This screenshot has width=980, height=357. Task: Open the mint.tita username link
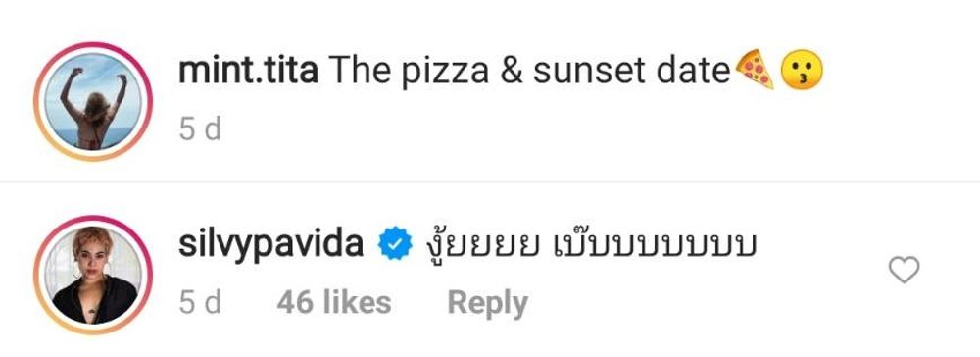(x=249, y=72)
